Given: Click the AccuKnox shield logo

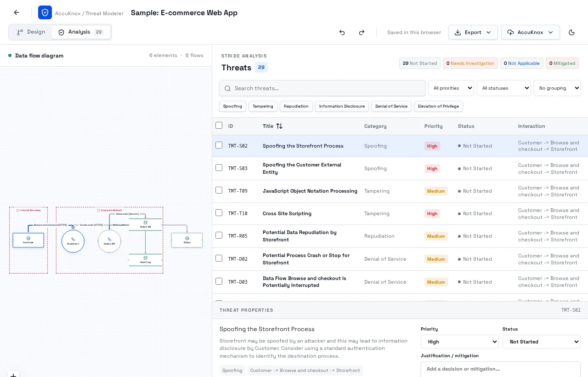Looking at the screenshot, I should [x=45, y=12].
